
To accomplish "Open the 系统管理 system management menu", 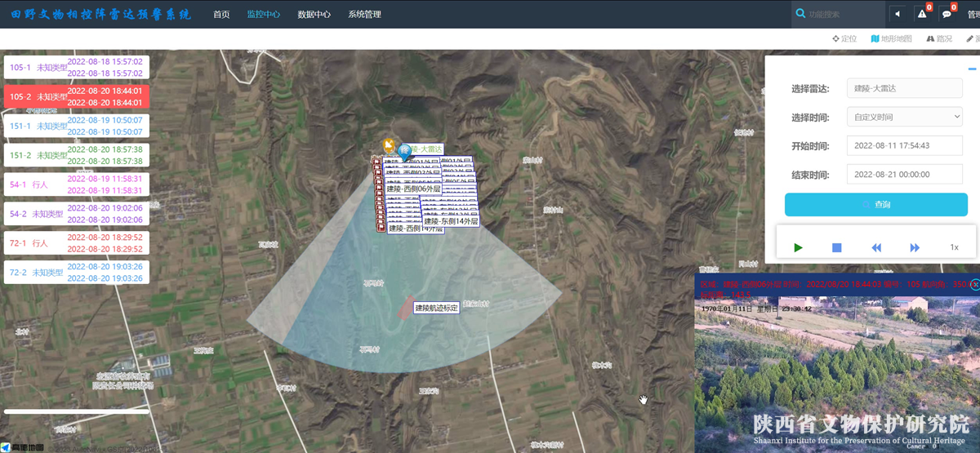I will coord(364,14).
